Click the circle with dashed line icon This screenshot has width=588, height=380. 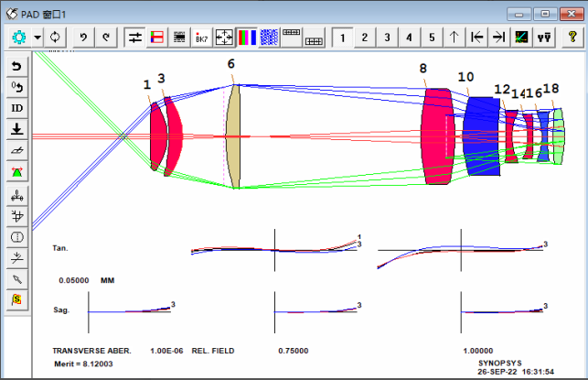(x=16, y=237)
